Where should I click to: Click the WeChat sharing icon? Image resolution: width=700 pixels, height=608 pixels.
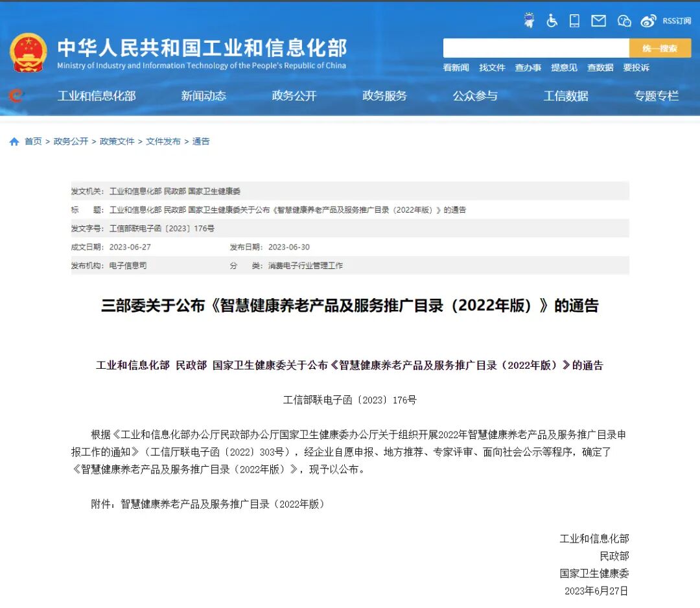point(624,20)
